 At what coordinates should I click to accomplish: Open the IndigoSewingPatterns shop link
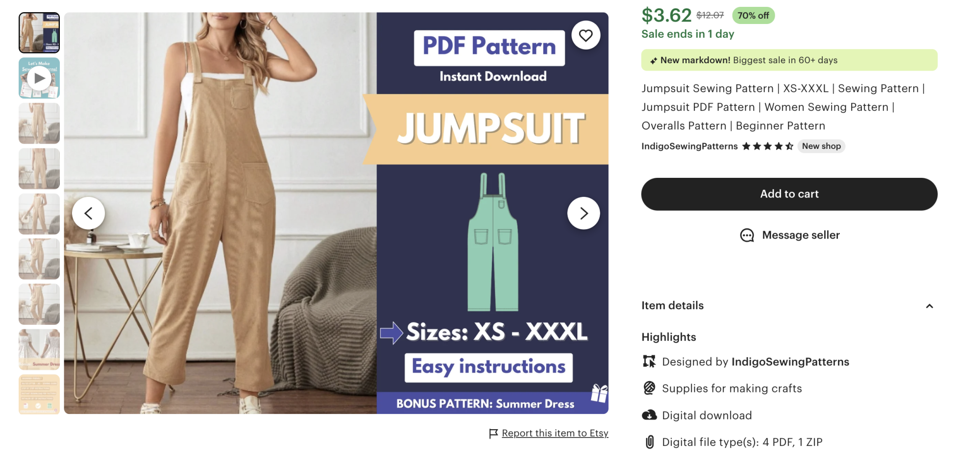click(689, 146)
